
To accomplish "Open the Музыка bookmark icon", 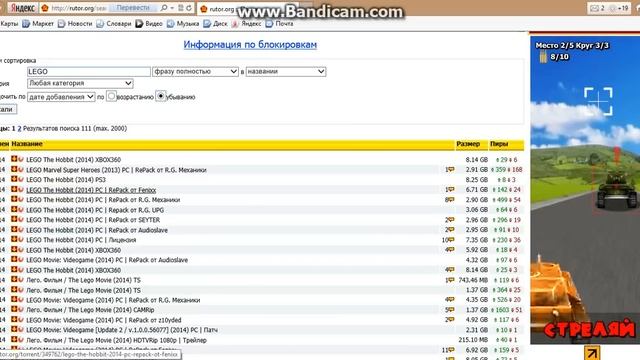I will 171,24.
